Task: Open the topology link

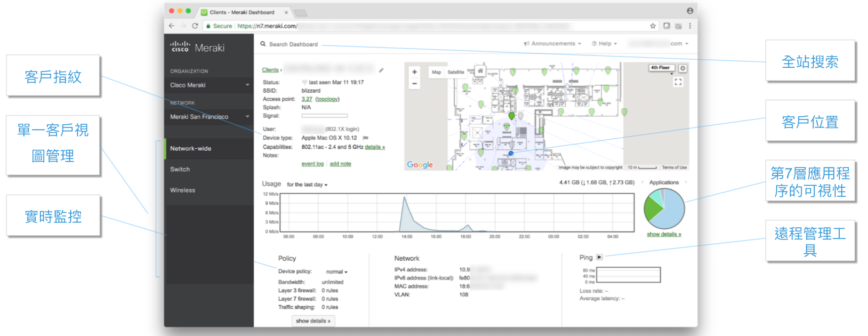Action: tap(327, 99)
